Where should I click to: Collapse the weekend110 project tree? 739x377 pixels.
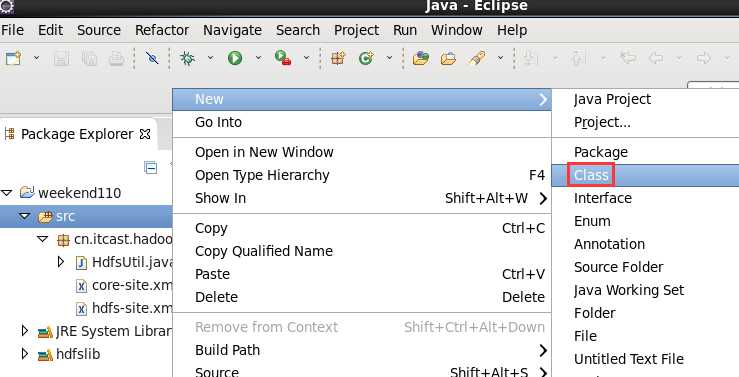[x=7, y=193]
